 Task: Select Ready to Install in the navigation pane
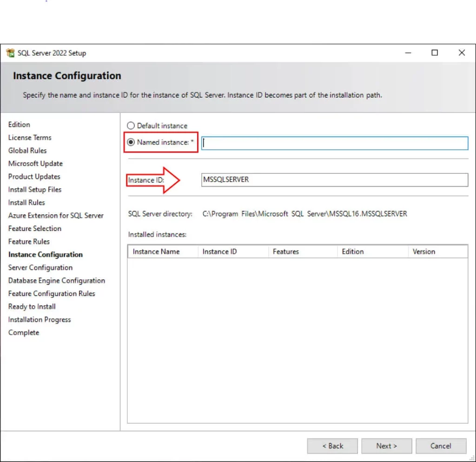point(32,306)
